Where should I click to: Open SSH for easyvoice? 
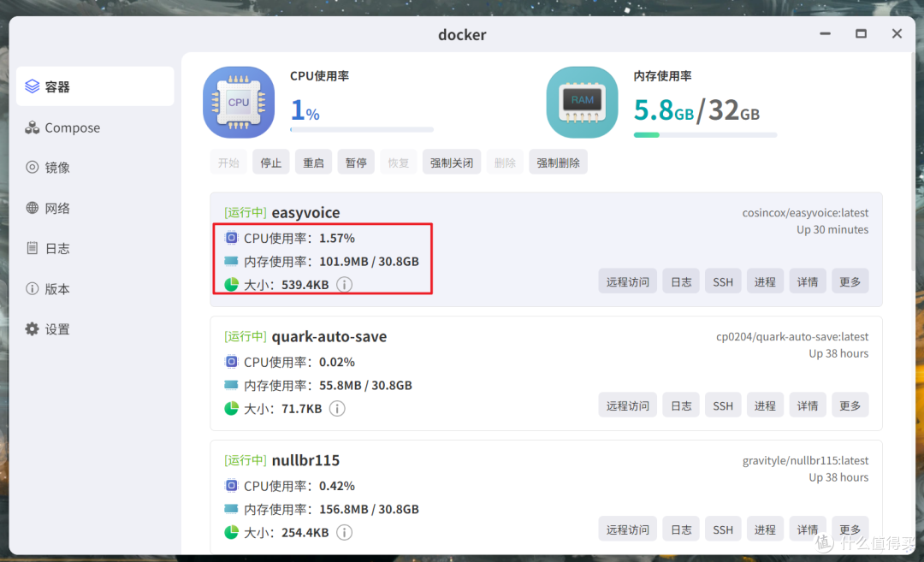[723, 281]
